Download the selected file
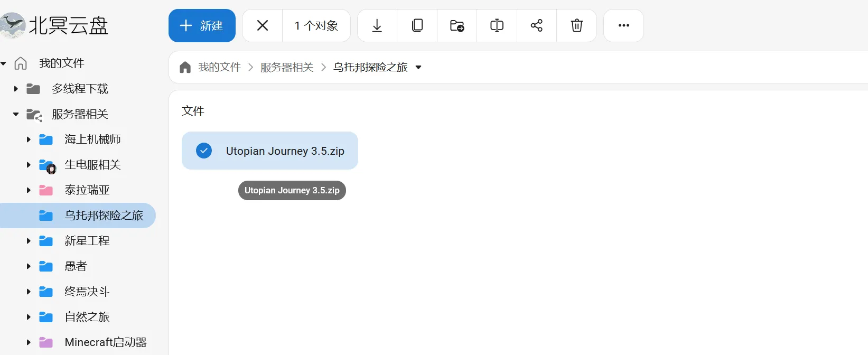This screenshot has height=355, width=868. [377, 25]
